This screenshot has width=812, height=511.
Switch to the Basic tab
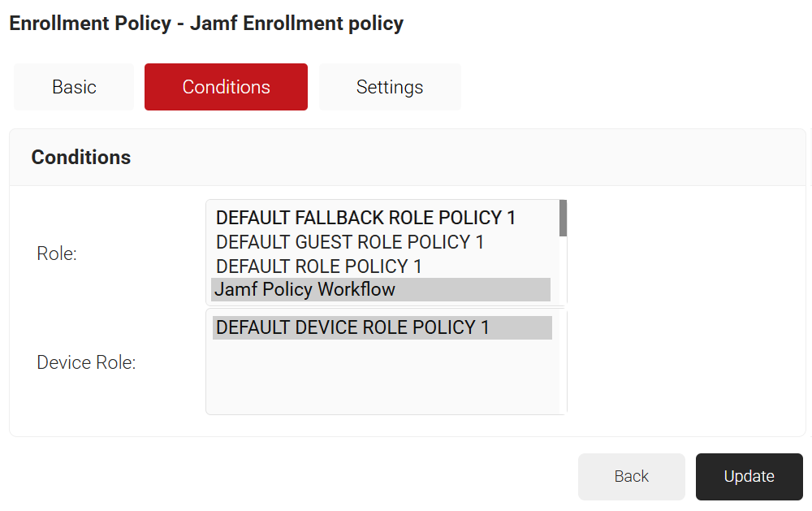tap(74, 87)
